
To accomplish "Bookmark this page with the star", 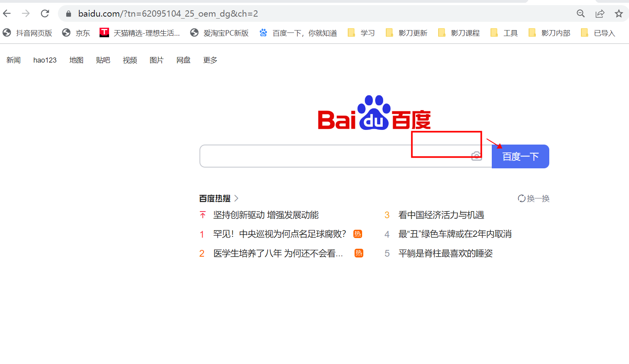I will tap(619, 13).
